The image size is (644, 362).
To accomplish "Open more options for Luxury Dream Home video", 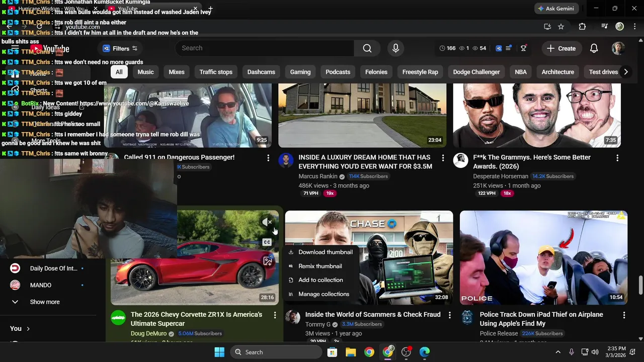I will pyautogui.click(x=443, y=158).
